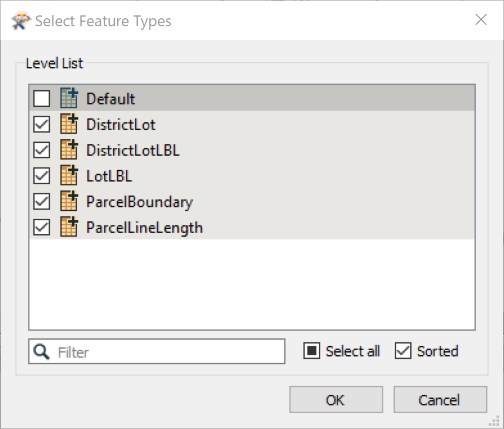The height and width of the screenshot is (429, 504).
Task: Click the DistrictLot feature type icon
Action: pos(69,124)
